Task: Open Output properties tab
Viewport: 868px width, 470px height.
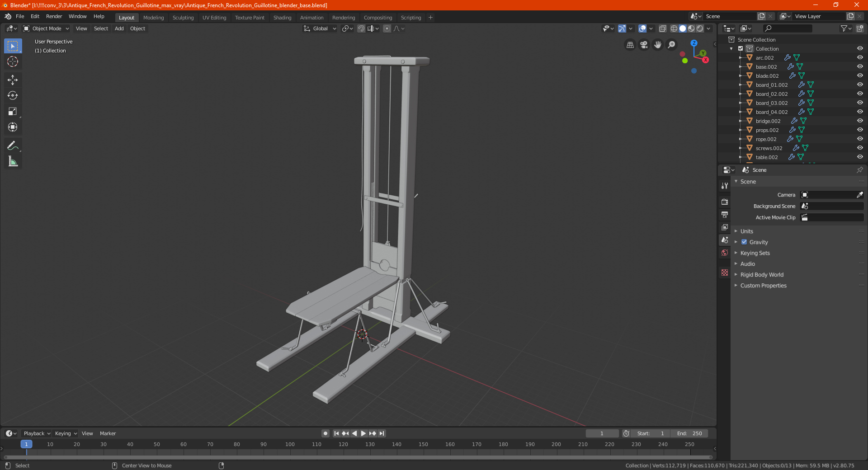Action: [725, 214]
